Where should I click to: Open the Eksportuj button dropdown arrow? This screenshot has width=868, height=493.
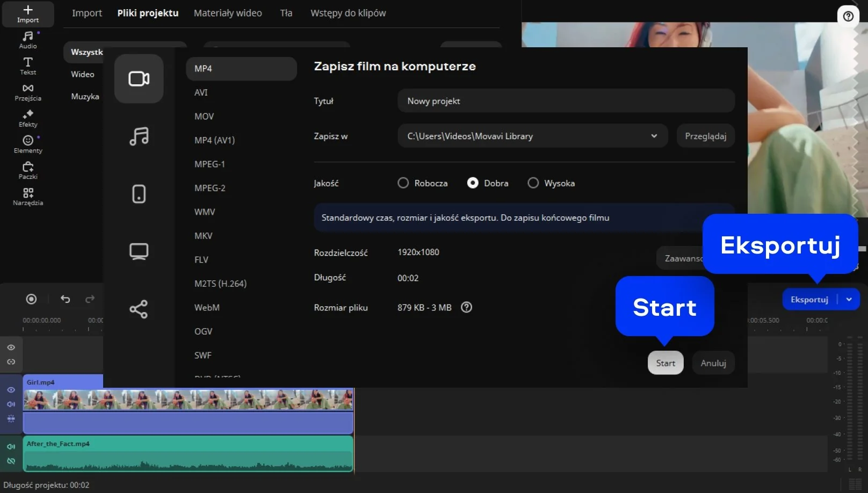[x=849, y=300]
